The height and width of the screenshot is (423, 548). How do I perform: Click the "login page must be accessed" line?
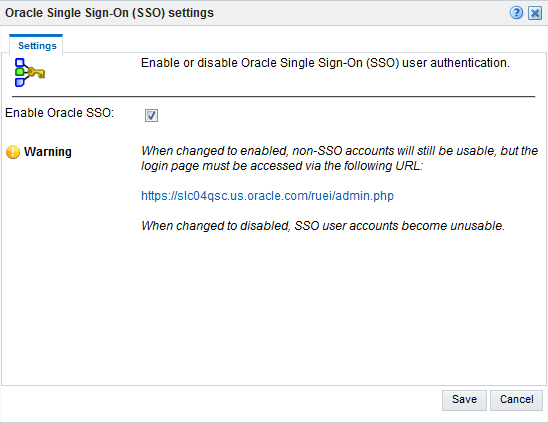click(282, 166)
